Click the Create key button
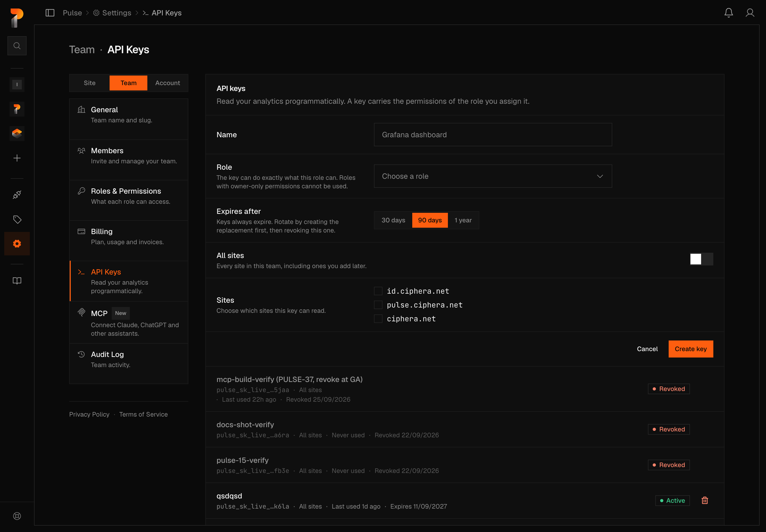Image resolution: width=766 pixels, height=532 pixels. [691, 349]
